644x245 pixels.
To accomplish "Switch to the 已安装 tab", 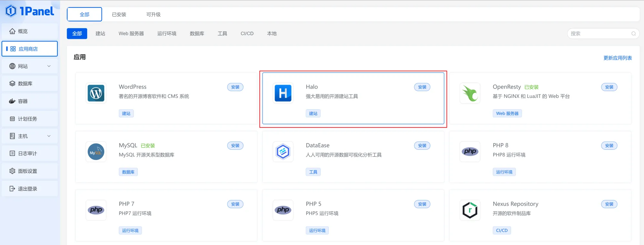I will click(x=119, y=15).
